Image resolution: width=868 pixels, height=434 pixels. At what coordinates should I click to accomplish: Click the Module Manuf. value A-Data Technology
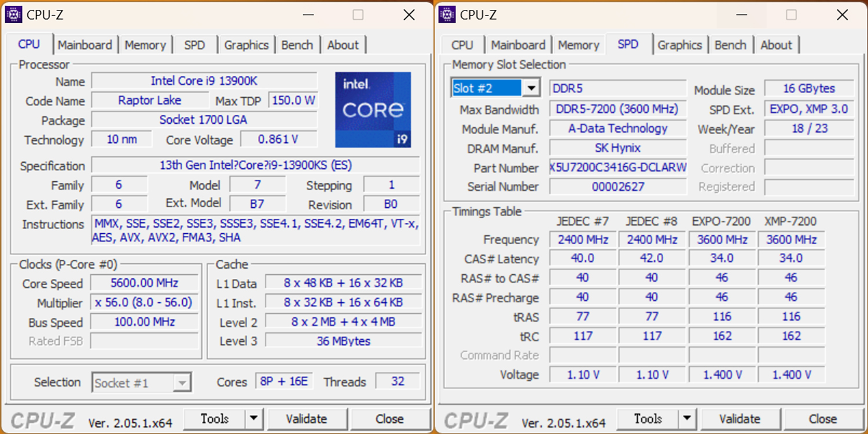[x=617, y=128]
